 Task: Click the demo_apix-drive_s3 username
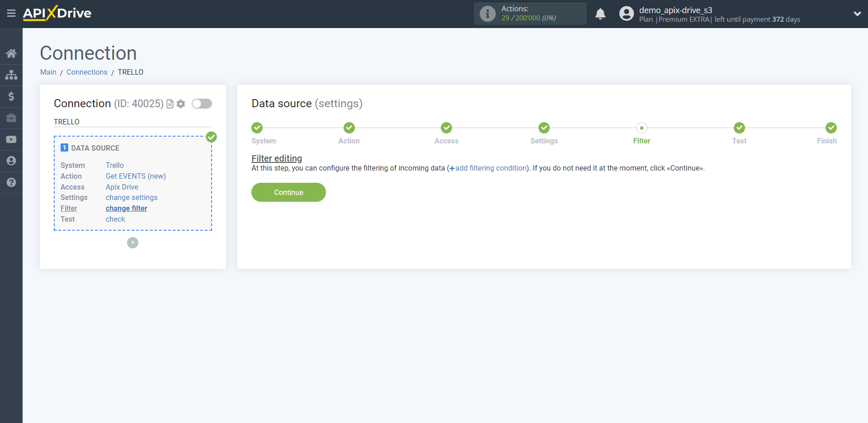[x=675, y=10]
